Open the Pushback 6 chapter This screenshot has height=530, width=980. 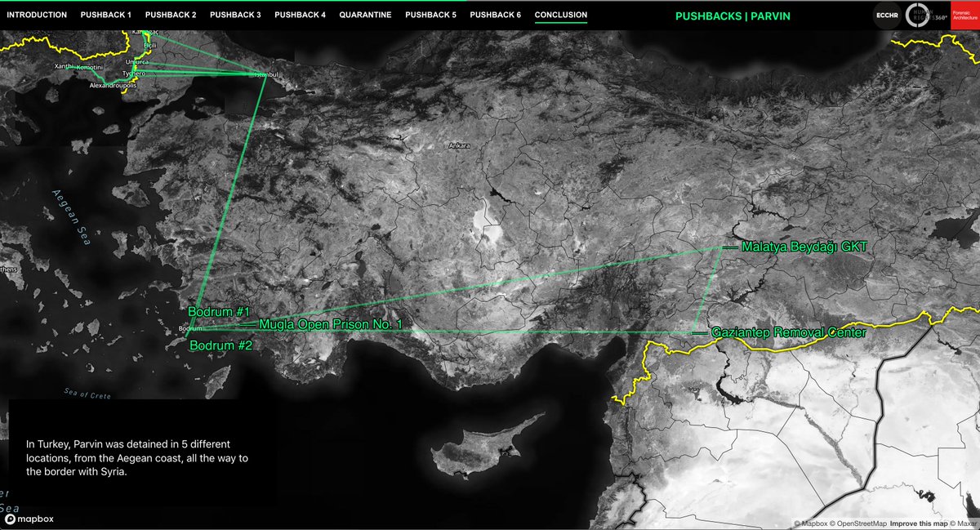click(x=495, y=15)
